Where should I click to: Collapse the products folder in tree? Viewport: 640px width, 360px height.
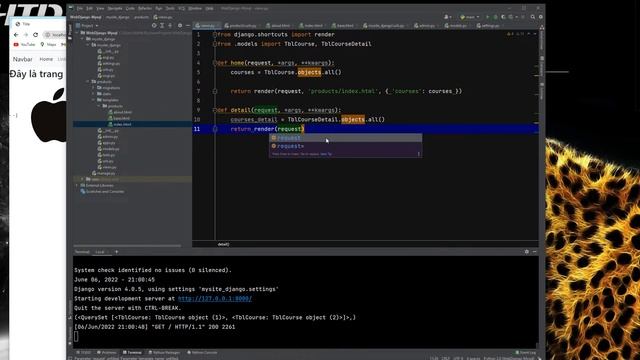tap(88, 82)
